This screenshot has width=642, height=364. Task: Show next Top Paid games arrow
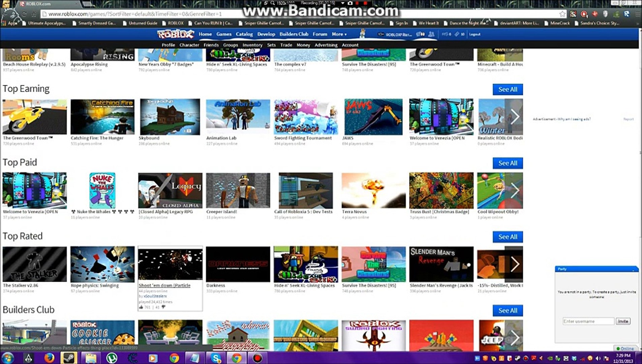tap(515, 190)
